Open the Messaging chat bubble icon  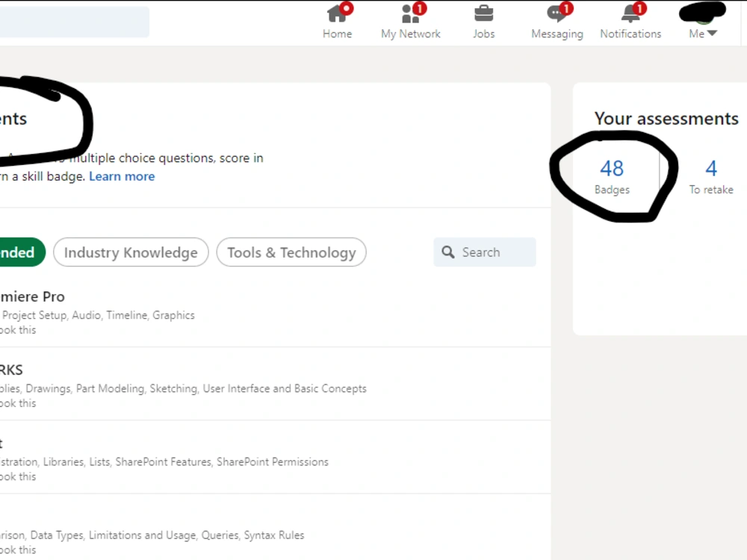click(557, 13)
